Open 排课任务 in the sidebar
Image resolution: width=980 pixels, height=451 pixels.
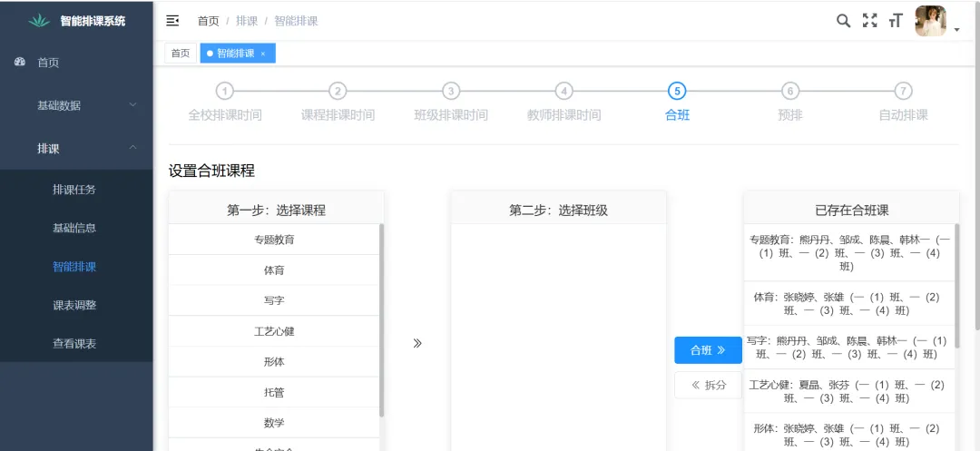tap(74, 190)
